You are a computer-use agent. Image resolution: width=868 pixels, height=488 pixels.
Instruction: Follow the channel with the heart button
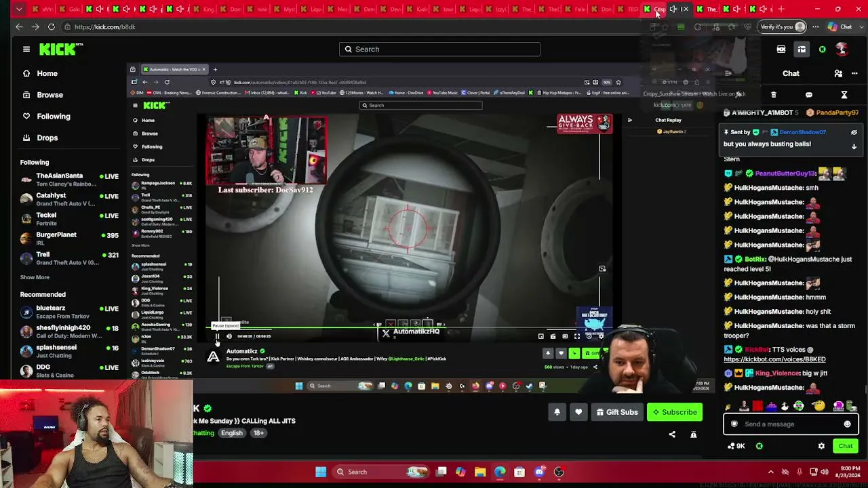[578, 412]
